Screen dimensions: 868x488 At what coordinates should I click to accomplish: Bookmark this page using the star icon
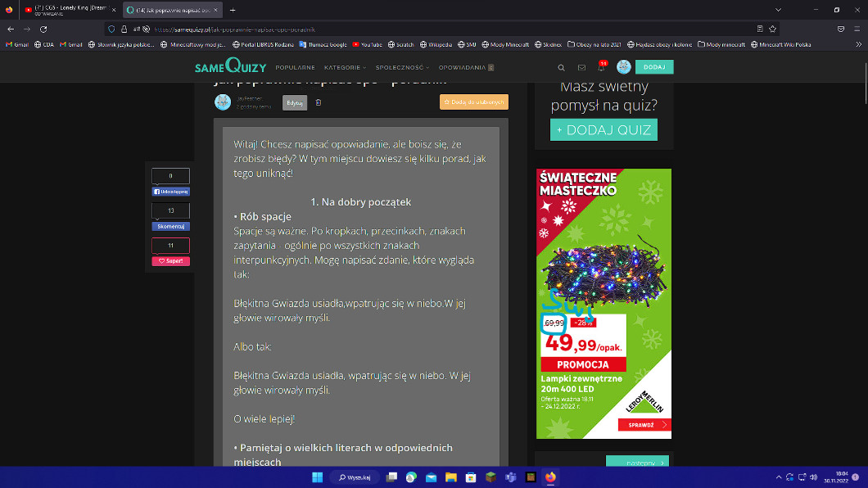(x=772, y=29)
